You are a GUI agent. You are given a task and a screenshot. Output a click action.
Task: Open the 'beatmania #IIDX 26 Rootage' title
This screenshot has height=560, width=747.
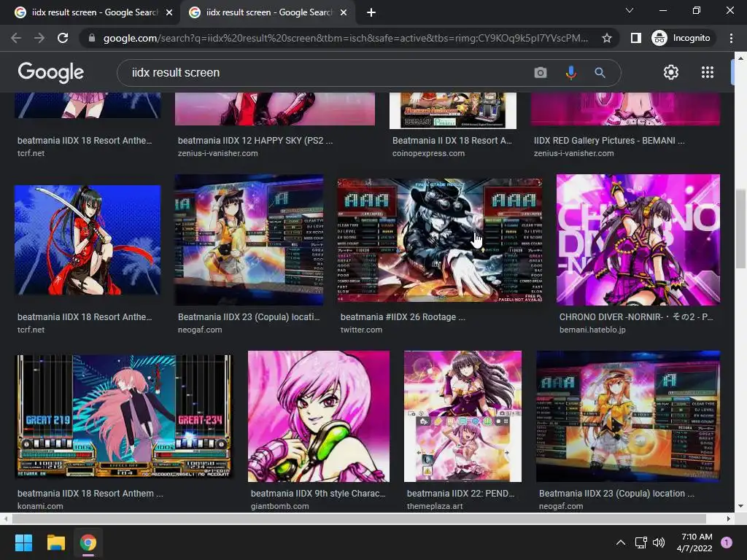(403, 316)
